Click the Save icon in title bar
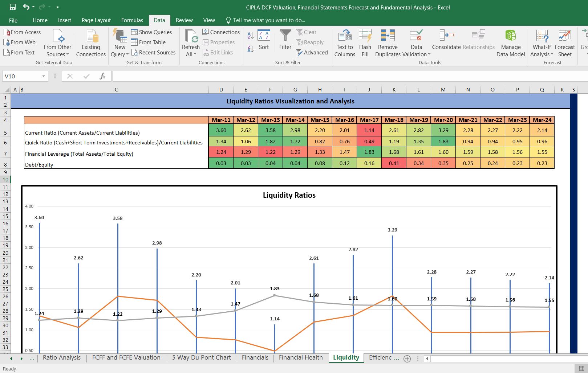This screenshot has height=373, width=588. pyautogui.click(x=13, y=7)
